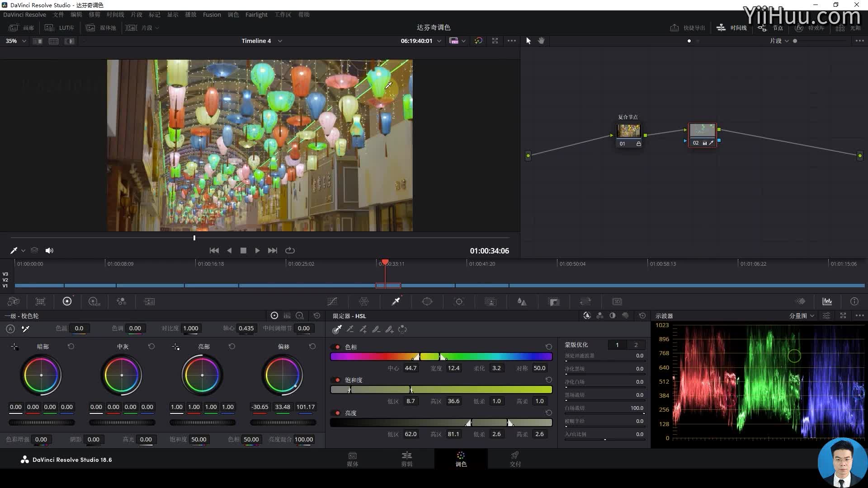Open the Fairlight menu
The image size is (868, 488).
[x=256, y=14]
